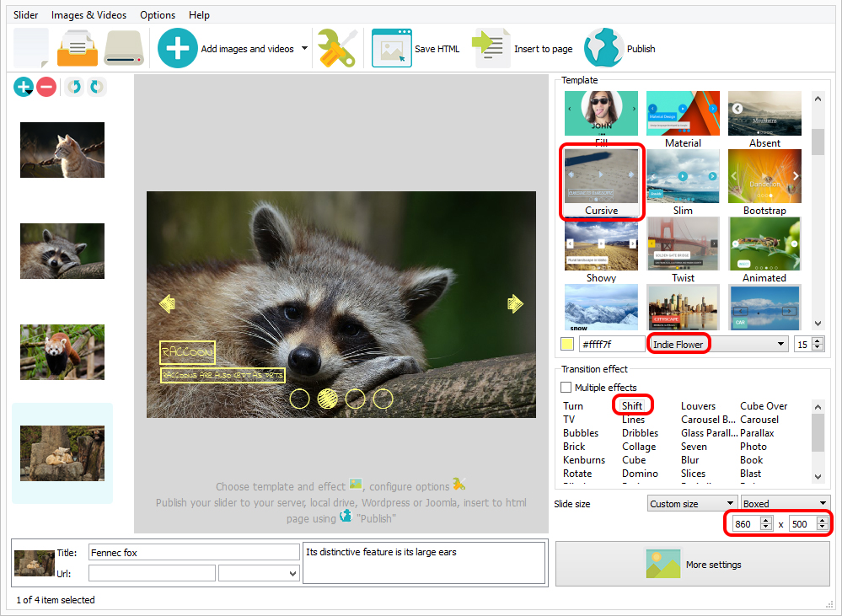Click the Insert to page icon
842x616 pixels.
(x=491, y=48)
